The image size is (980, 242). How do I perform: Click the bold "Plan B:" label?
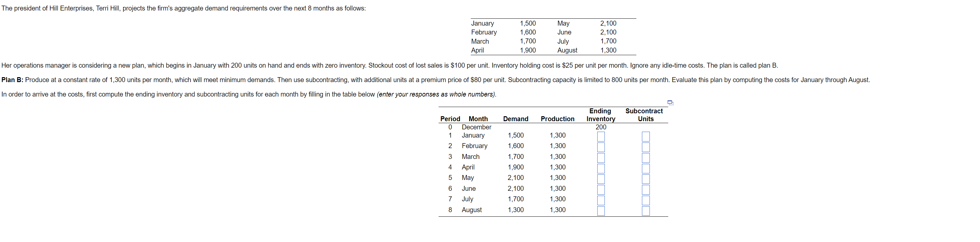(x=12, y=80)
